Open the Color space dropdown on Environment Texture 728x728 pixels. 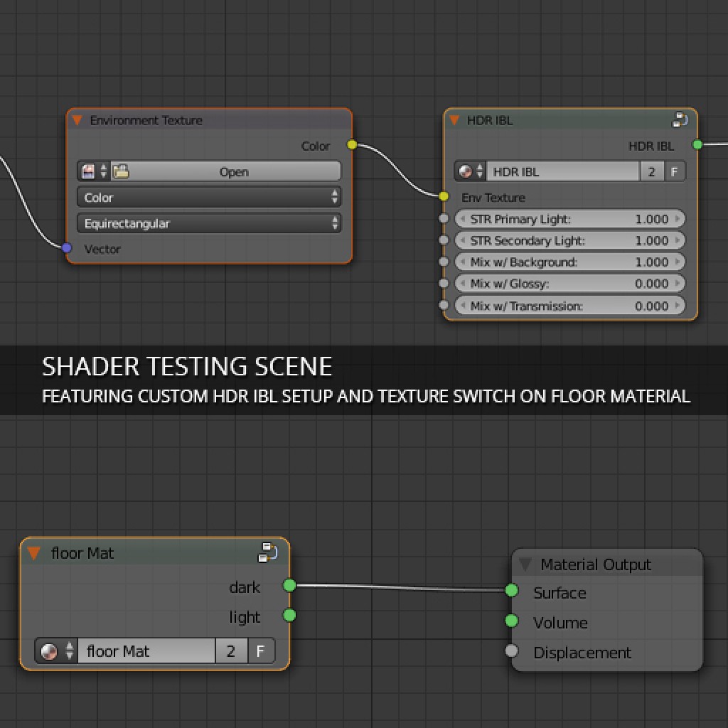pos(208,197)
